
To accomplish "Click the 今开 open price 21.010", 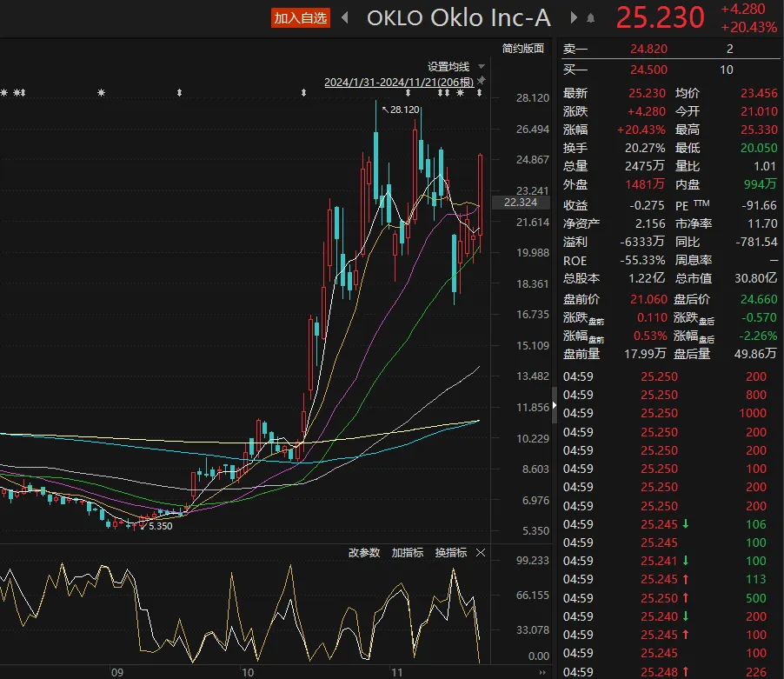I will click(x=759, y=111).
